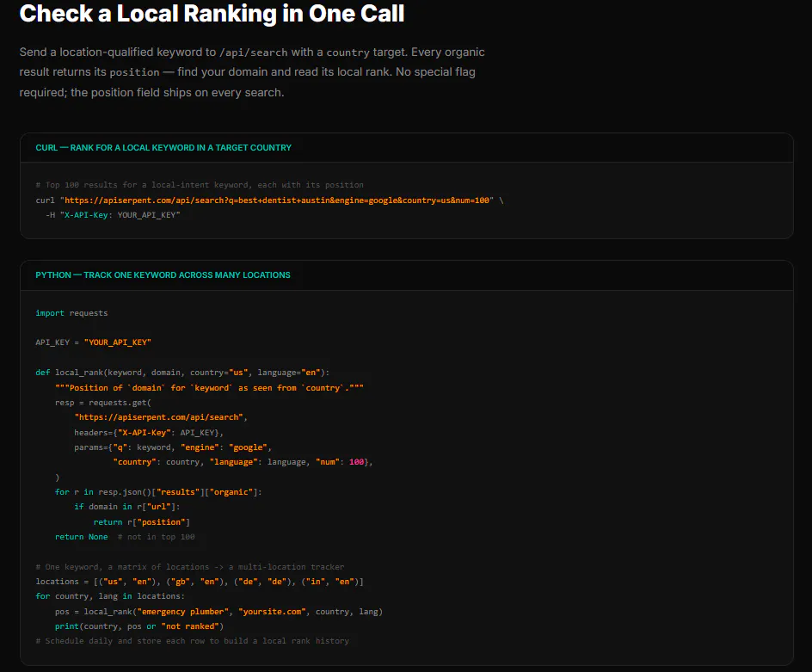Screen dimensions: 812x672
Task: Click the line "return None # not in top 100"
Action: 125,537
